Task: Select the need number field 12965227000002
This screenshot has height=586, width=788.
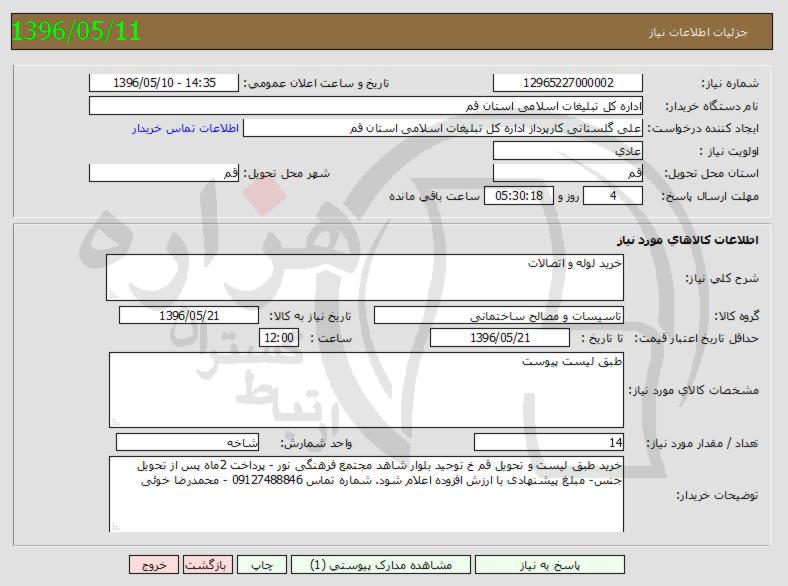Action: click(568, 83)
